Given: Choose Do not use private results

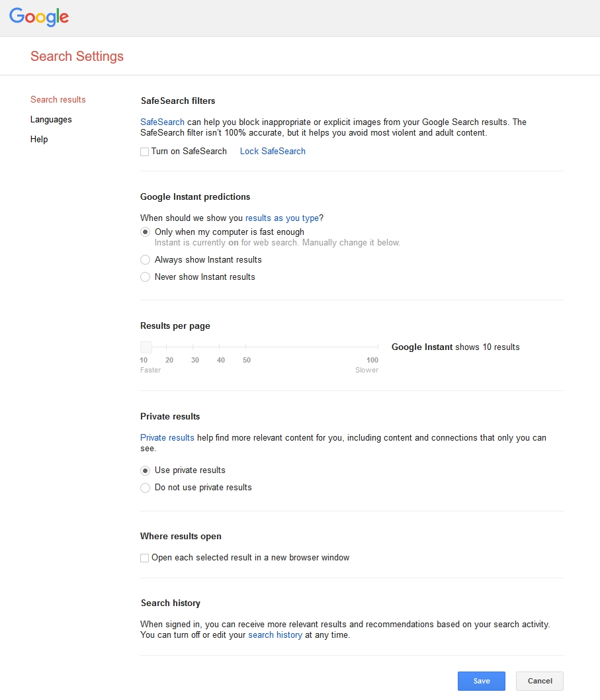Looking at the screenshot, I should pos(146,488).
